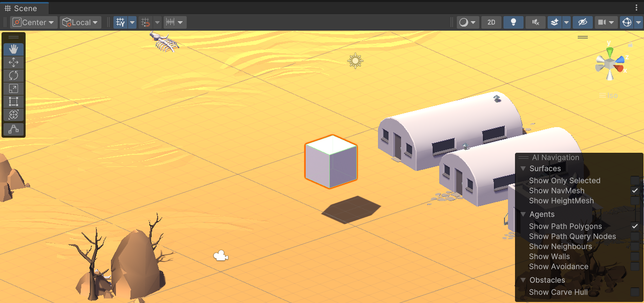The height and width of the screenshot is (303, 644).
Task: Toggle the grid visibility button
Action: [x=120, y=22]
